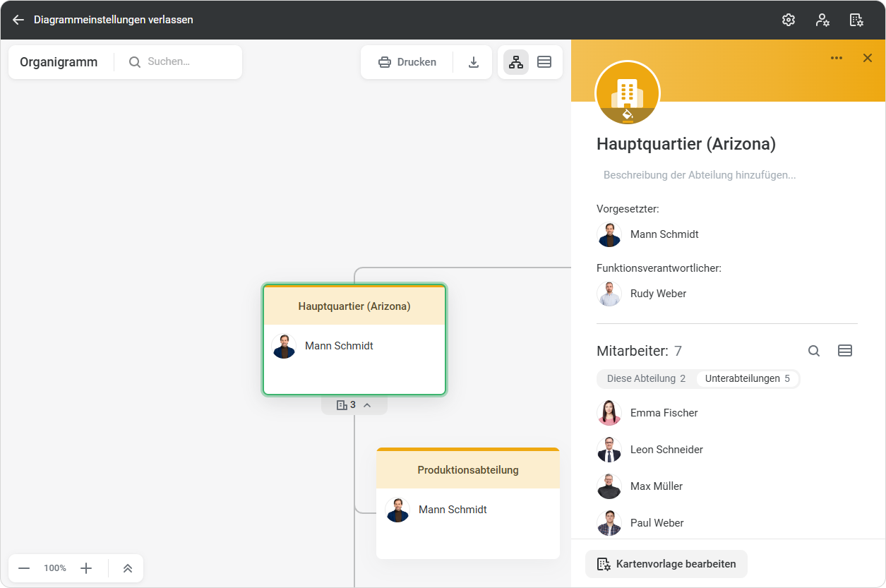
Task: Switch to list layout view in toolbar
Action: click(544, 62)
